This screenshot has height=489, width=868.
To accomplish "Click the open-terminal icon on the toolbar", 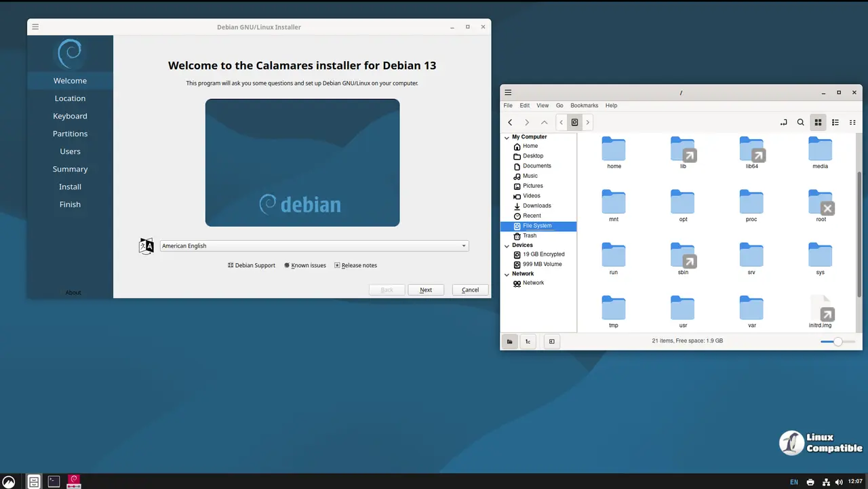I will tap(784, 122).
